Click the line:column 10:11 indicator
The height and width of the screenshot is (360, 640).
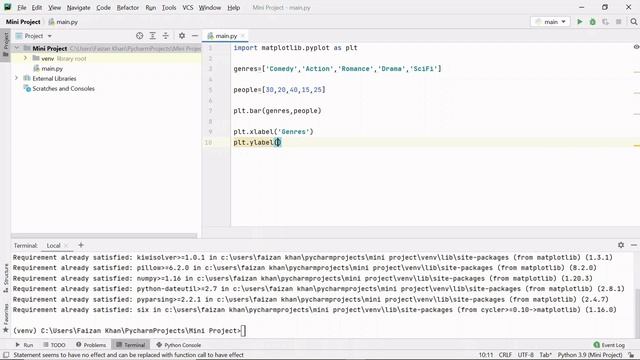(486, 355)
